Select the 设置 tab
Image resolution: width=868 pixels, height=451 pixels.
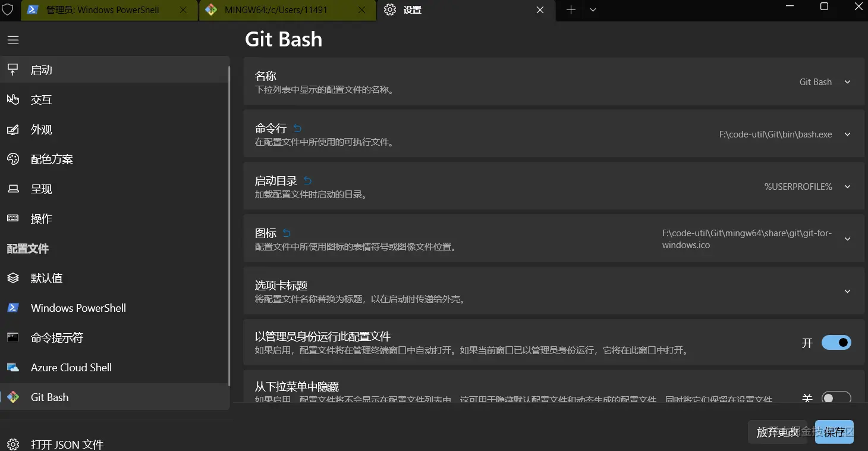(x=466, y=10)
